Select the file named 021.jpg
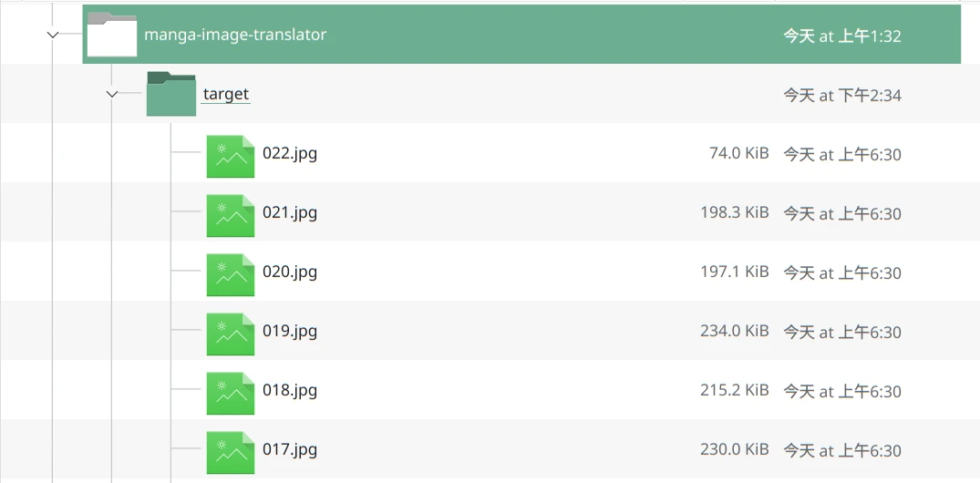Viewport: 980px width, 483px height. pyautogui.click(x=290, y=212)
